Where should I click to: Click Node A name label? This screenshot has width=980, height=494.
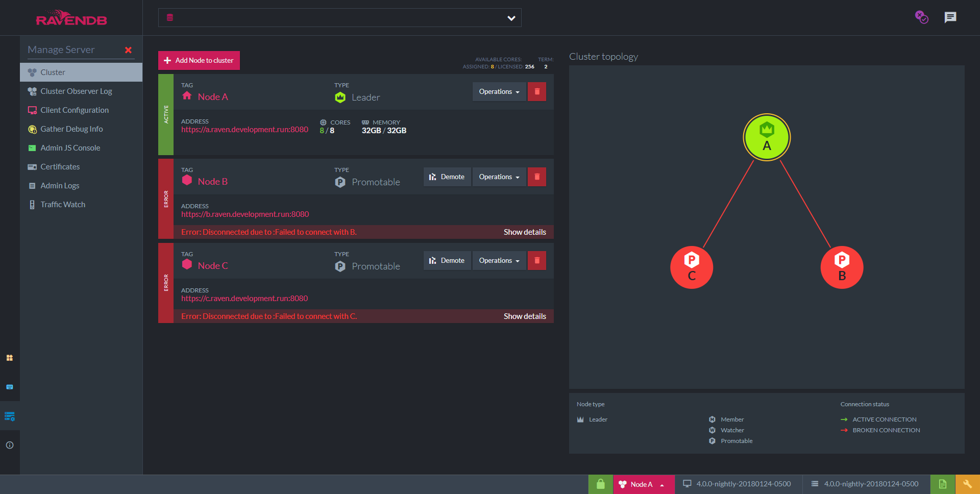(x=213, y=97)
